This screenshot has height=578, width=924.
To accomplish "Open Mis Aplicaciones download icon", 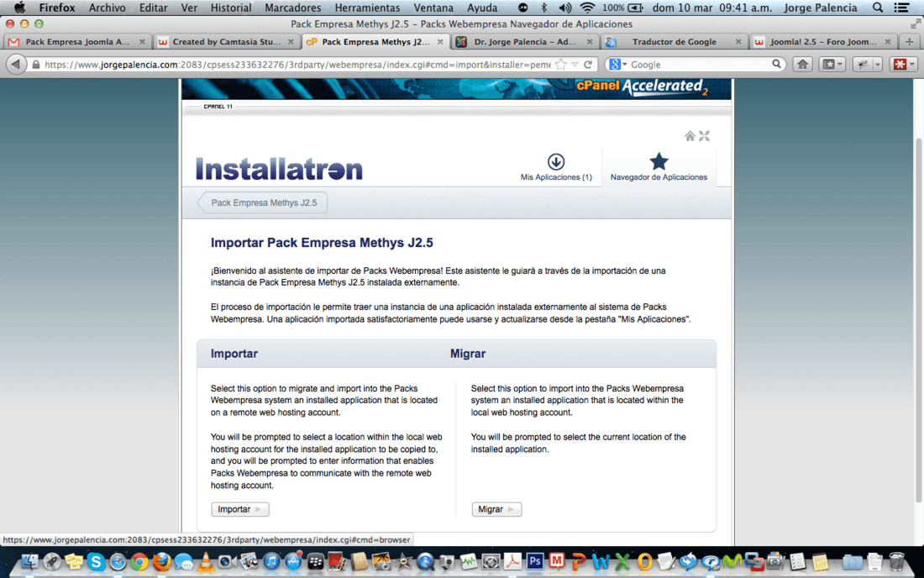I will click(556, 161).
